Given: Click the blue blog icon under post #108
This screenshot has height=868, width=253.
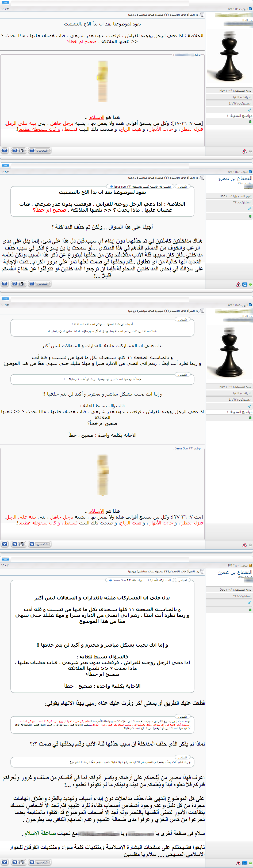Looking at the screenshot, I should 245,284.
